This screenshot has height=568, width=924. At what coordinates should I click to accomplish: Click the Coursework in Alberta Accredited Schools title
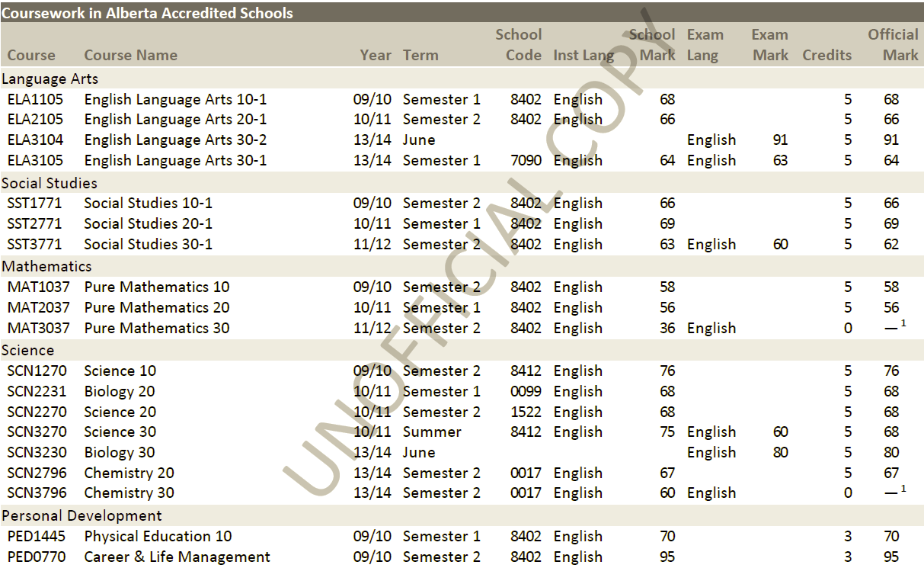pos(147,13)
